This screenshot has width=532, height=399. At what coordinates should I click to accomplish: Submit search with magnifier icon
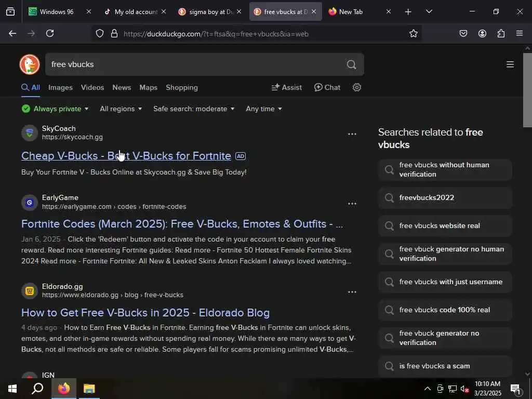352,64
